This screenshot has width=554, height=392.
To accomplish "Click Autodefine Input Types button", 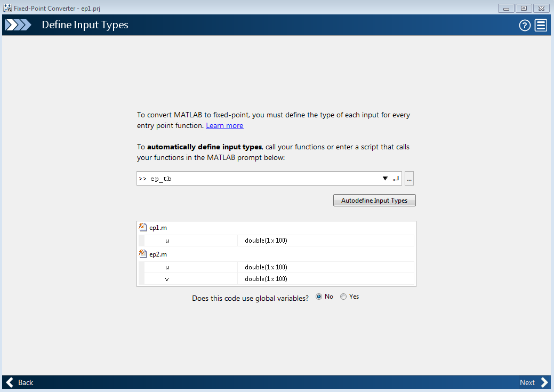I will [x=374, y=201].
